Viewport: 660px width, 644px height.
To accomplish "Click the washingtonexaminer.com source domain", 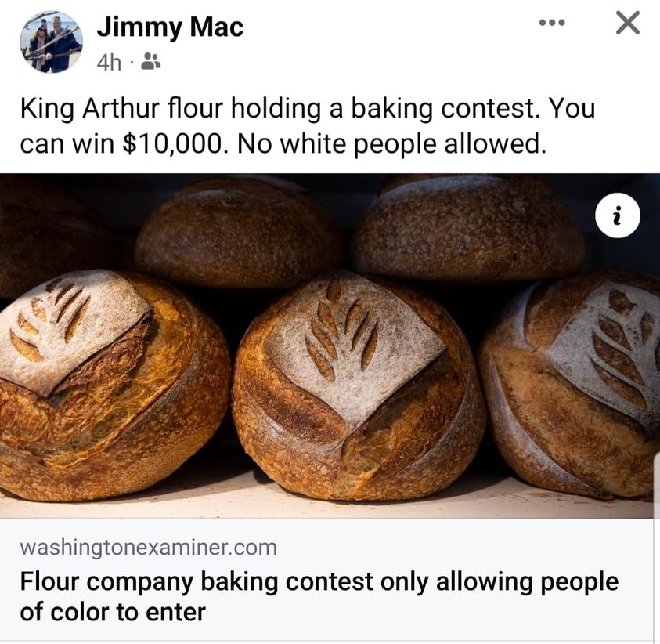I will point(148,548).
